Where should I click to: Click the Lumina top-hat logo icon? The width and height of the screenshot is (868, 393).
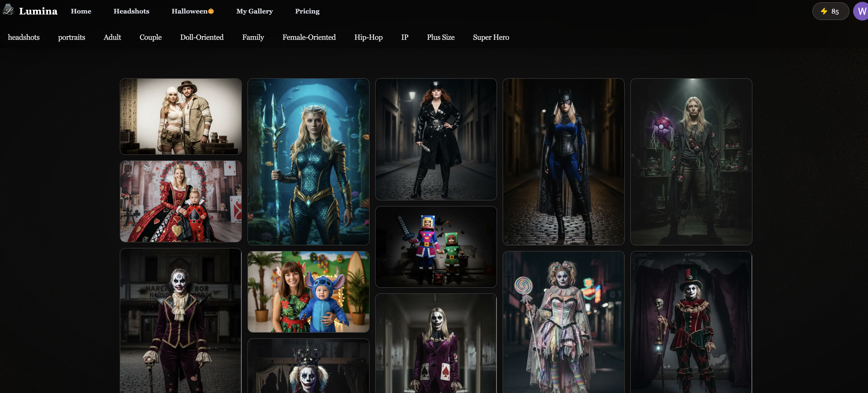pos(8,10)
